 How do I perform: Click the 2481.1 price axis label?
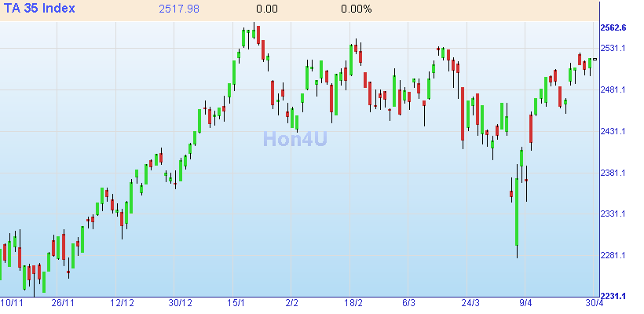pos(613,90)
